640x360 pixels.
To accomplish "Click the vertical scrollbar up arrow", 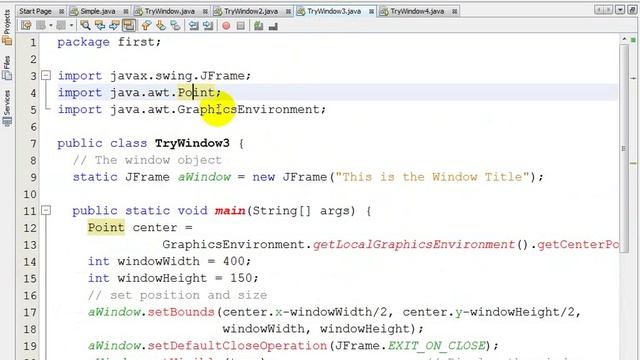I will pyautogui.click(x=624, y=39).
